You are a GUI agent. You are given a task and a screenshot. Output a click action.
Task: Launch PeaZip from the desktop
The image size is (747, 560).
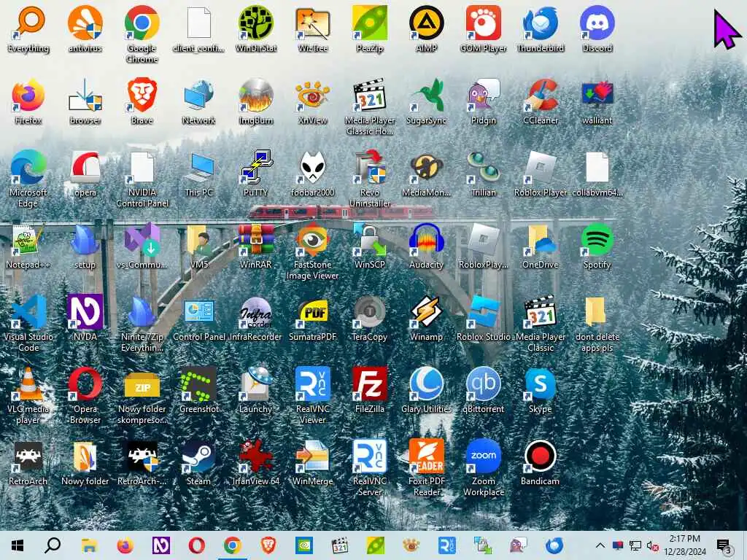pos(370,28)
